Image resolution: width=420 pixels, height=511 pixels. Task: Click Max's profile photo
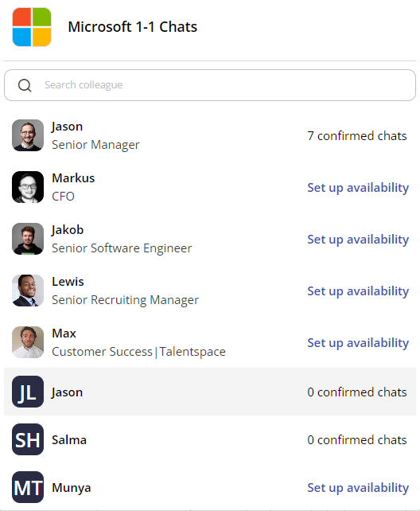(28, 342)
